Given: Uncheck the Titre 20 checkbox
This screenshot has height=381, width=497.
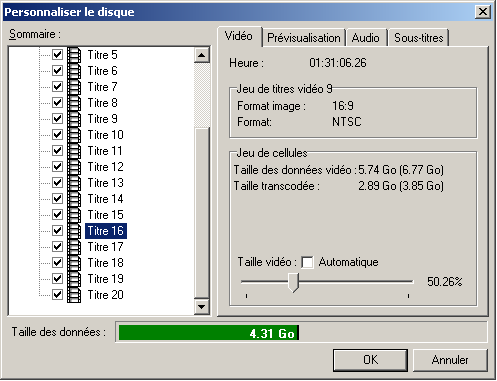Looking at the screenshot, I should point(57,294).
